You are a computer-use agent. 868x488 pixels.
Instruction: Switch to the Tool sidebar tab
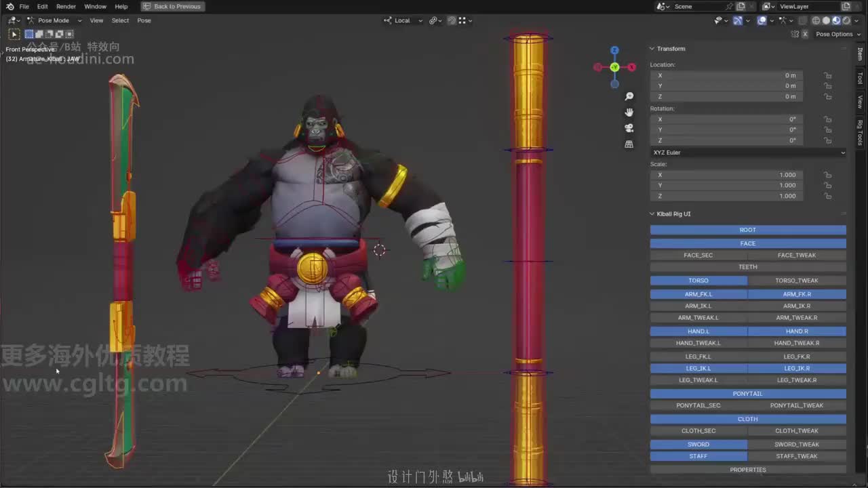(860, 78)
